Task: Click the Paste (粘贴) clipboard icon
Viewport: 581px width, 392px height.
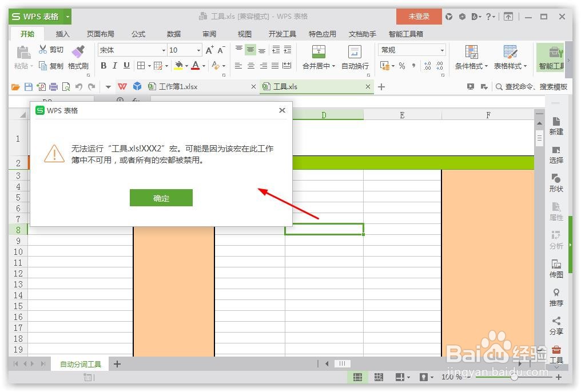Action: 23,53
